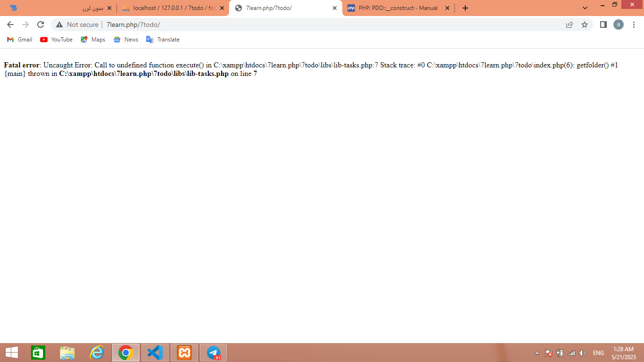
Task: Go back to the previous page
Action: coord(10,25)
